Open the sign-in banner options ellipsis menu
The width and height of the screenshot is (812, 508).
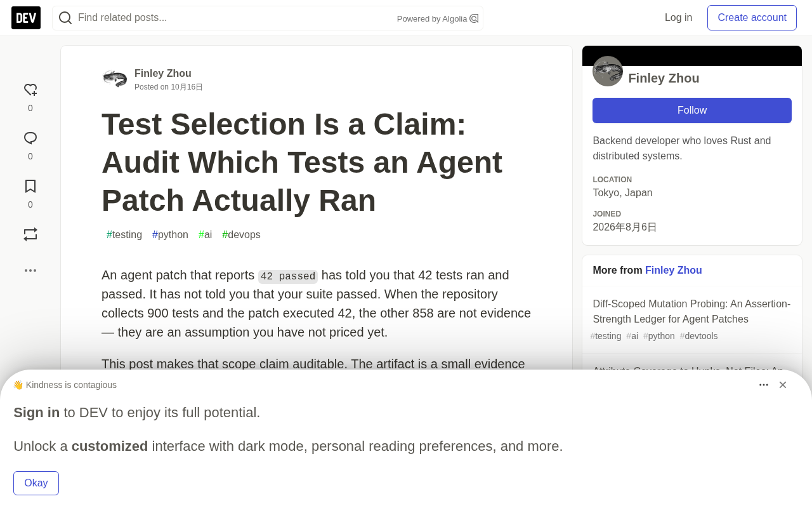(x=764, y=385)
